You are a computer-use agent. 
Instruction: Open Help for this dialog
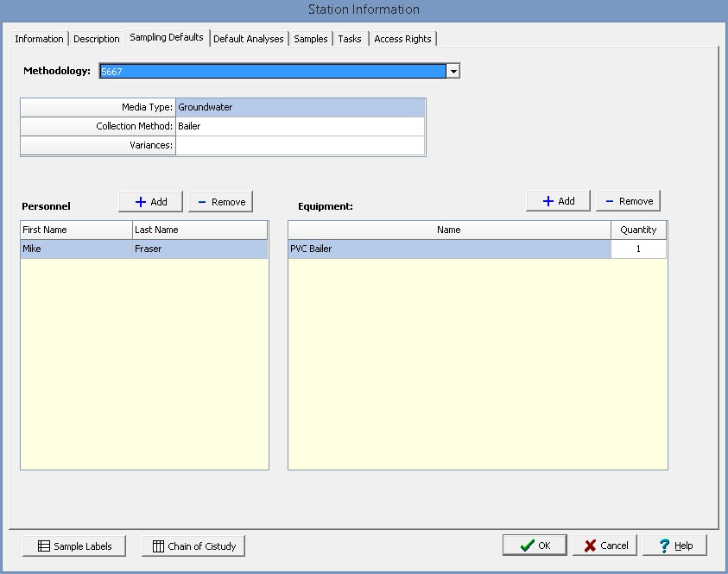tap(674, 546)
